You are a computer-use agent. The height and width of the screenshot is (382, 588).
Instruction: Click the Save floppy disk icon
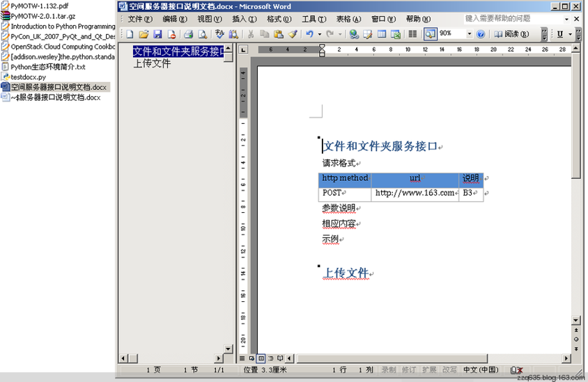click(157, 35)
